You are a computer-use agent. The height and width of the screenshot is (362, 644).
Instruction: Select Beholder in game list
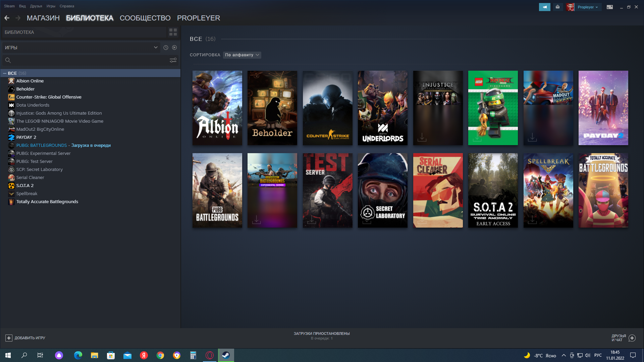click(25, 89)
